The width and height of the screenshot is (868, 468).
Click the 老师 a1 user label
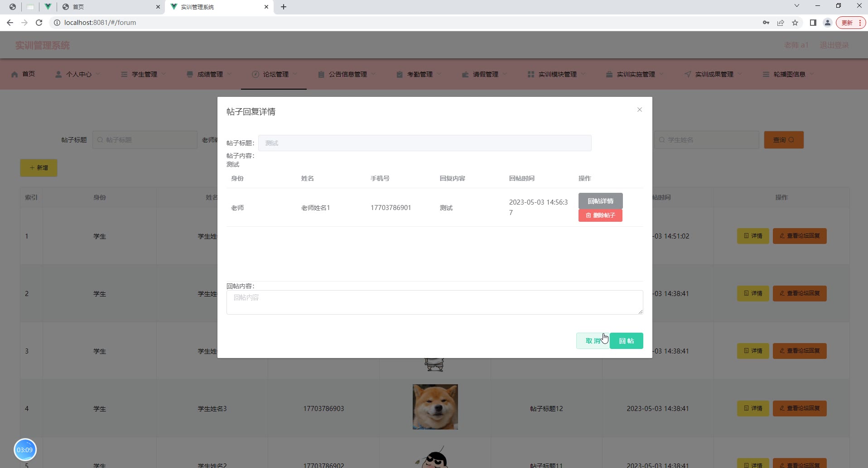pos(796,45)
